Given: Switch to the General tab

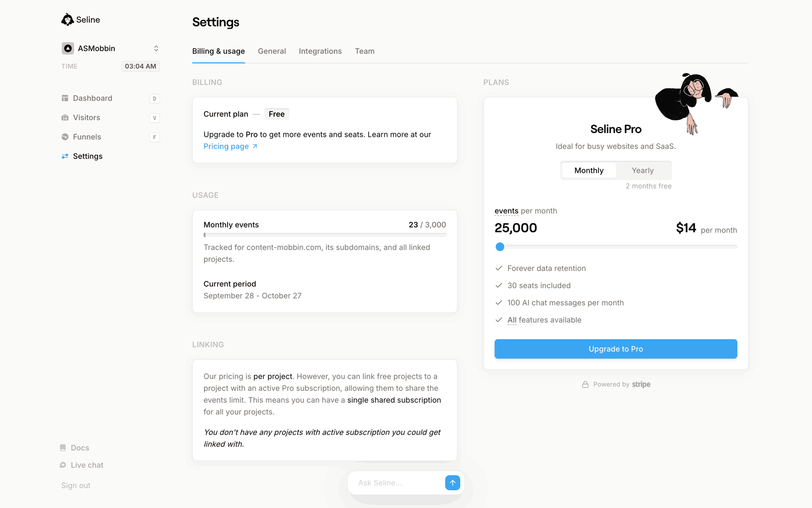Looking at the screenshot, I should click(x=272, y=51).
